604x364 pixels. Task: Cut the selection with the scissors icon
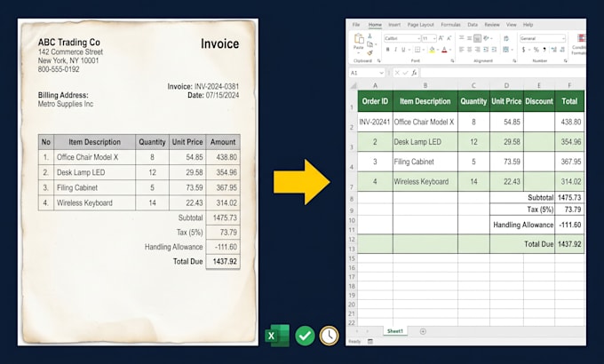click(x=370, y=36)
